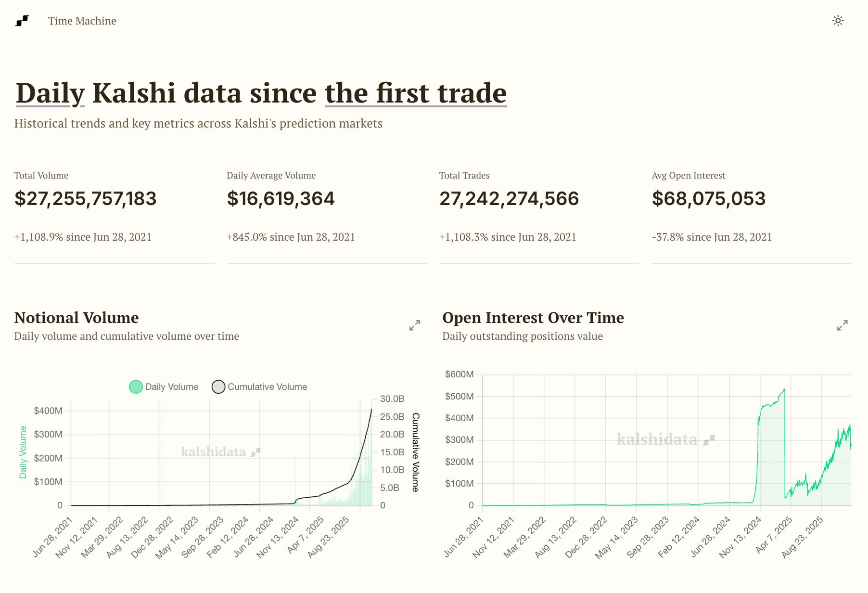Select the Avg Open Interest metric card
The width and height of the screenshot is (868, 593).
tap(752, 216)
